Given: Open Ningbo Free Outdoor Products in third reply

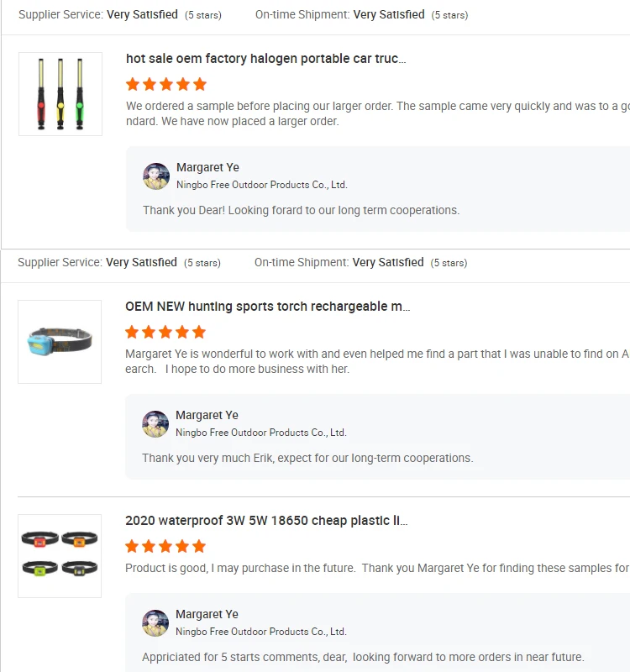Looking at the screenshot, I should 260,632.
